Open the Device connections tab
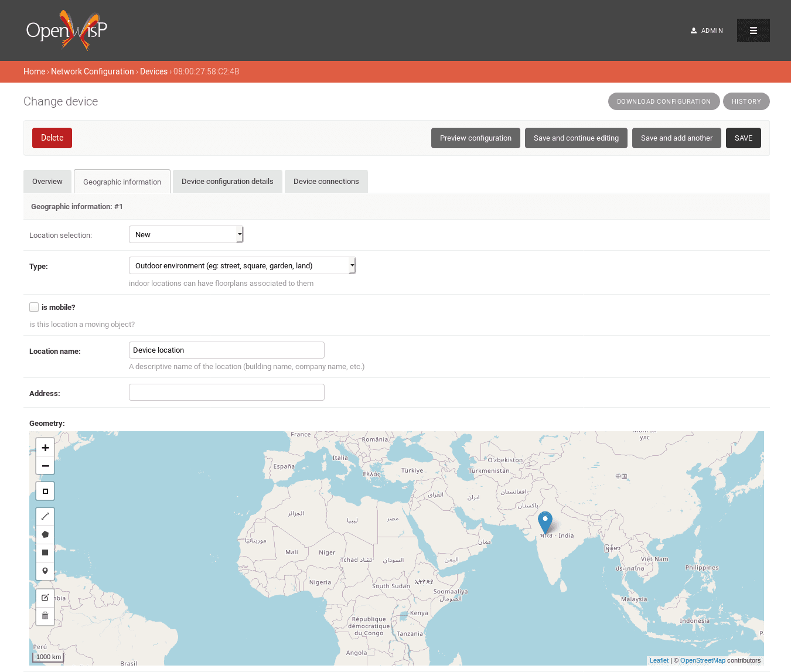 [326, 182]
